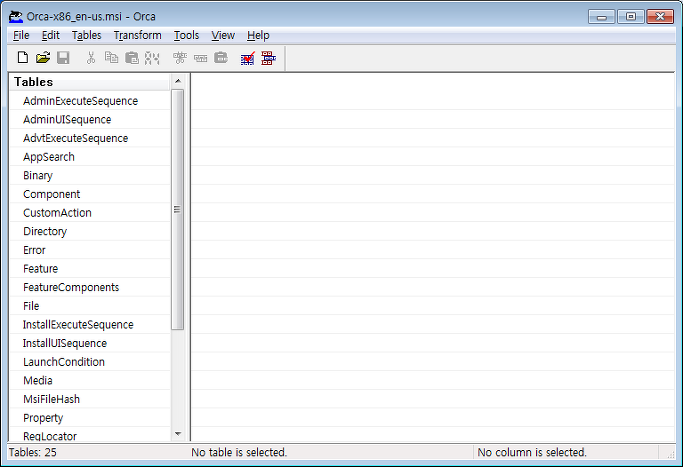Image resolution: width=683 pixels, height=467 pixels.
Task: Click the tables list scroll up arrow
Action: pyautogui.click(x=178, y=81)
